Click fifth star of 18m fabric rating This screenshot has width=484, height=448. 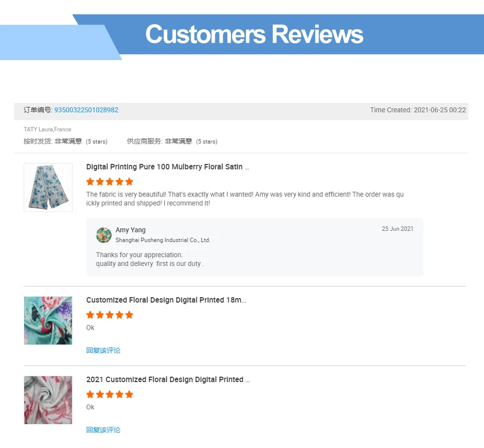(x=130, y=315)
